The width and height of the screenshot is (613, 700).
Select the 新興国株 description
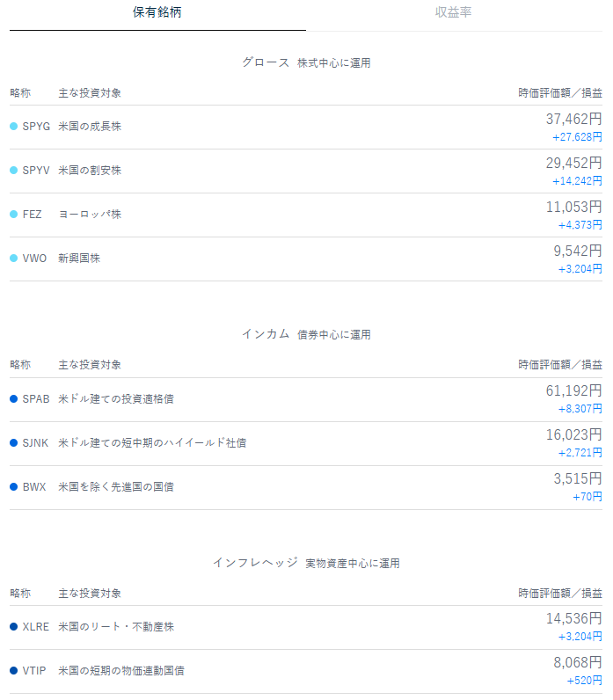click(x=79, y=259)
